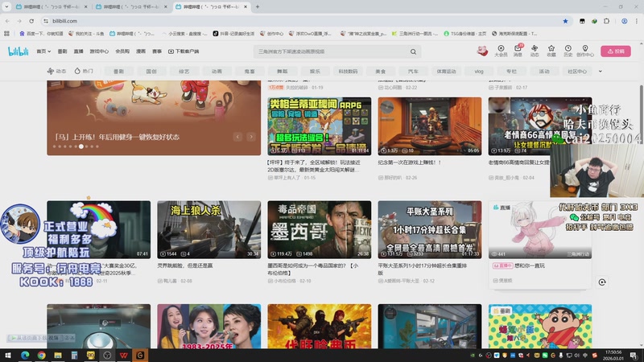The width and height of the screenshot is (644, 362).
Task: Open a new browser tab
Action: [258, 6]
